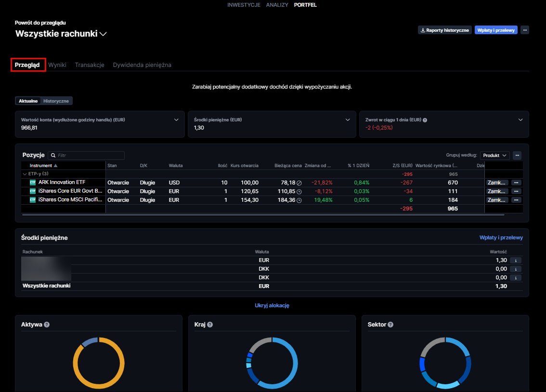This screenshot has height=392, width=546.
Task: Collapse the ETP-y (3) group
Action: coord(25,174)
